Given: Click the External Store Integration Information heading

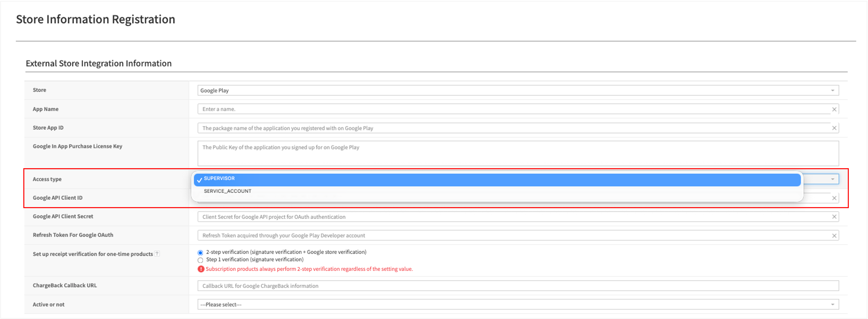Looking at the screenshot, I should tap(99, 63).
